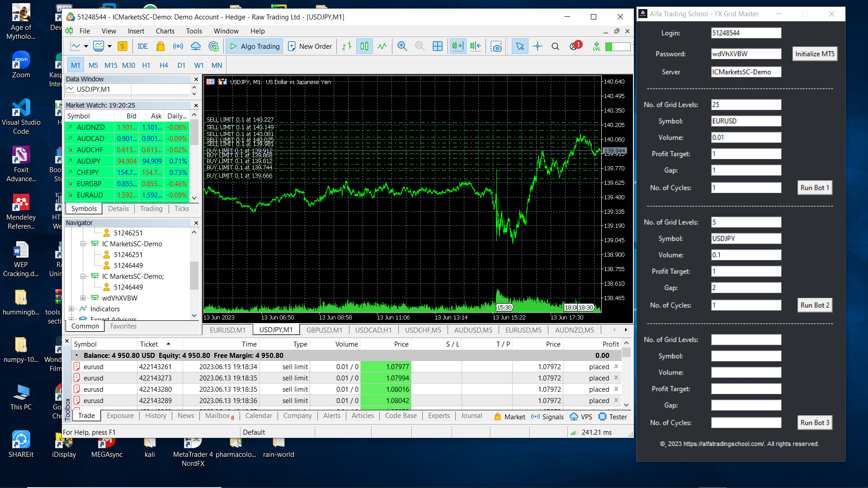
Task: Click the Navigator vertical scrollbar thumb
Action: point(194,275)
